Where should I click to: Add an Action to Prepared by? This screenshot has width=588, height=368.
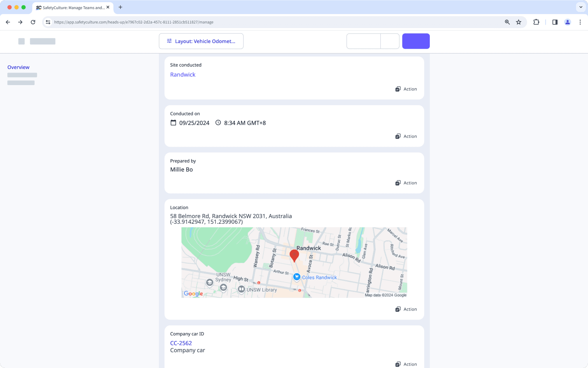point(406,183)
